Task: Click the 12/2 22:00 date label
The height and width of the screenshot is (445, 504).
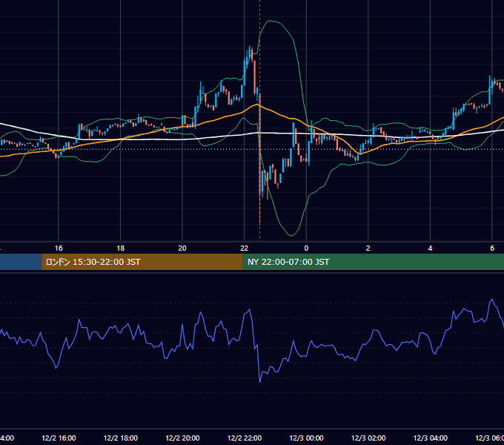Action: 245,438
